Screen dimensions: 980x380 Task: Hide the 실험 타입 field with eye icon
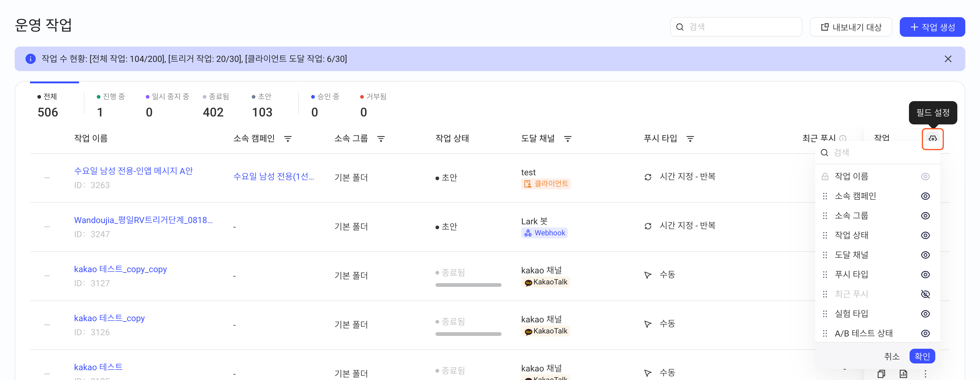(x=925, y=314)
